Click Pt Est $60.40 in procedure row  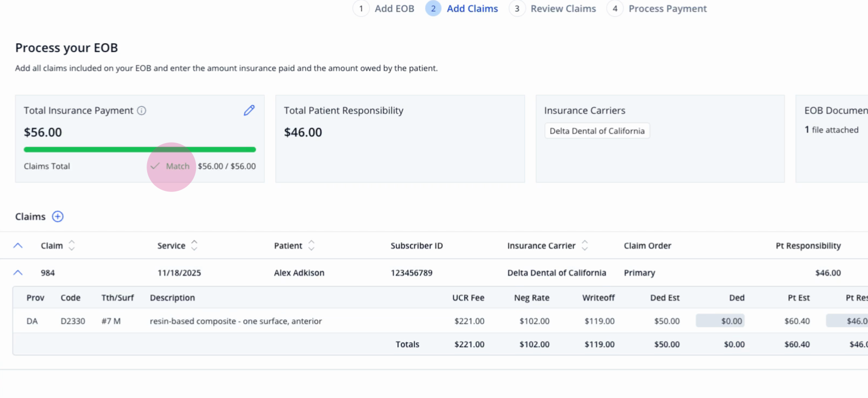point(797,321)
